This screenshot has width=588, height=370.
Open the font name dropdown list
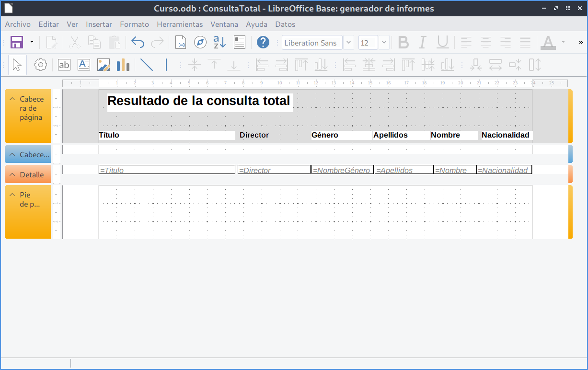(349, 43)
